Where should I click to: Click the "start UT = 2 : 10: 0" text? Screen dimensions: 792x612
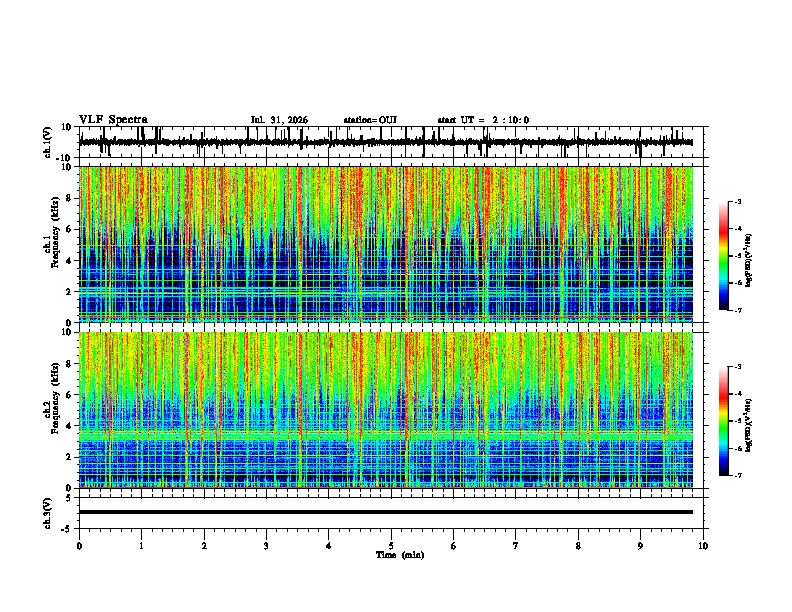point(483,120)
